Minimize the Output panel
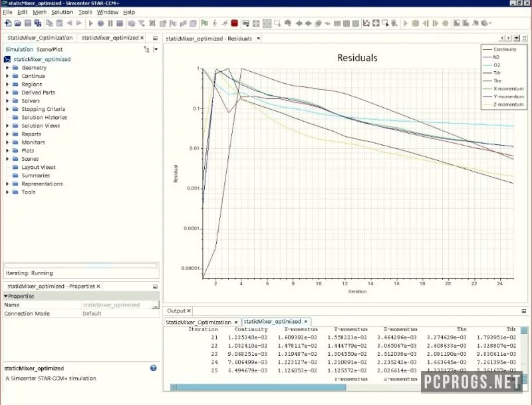532x405 pixels. click(x=524, y=311)
